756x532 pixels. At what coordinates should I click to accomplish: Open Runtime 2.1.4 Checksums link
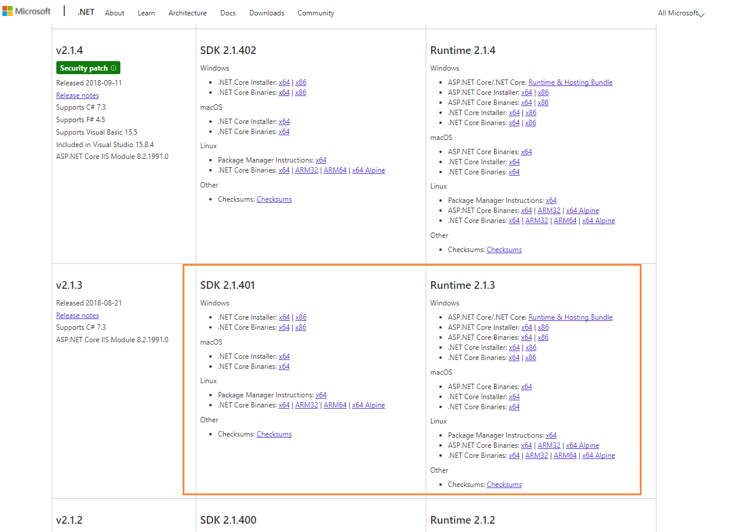click(x=504, y=250)
